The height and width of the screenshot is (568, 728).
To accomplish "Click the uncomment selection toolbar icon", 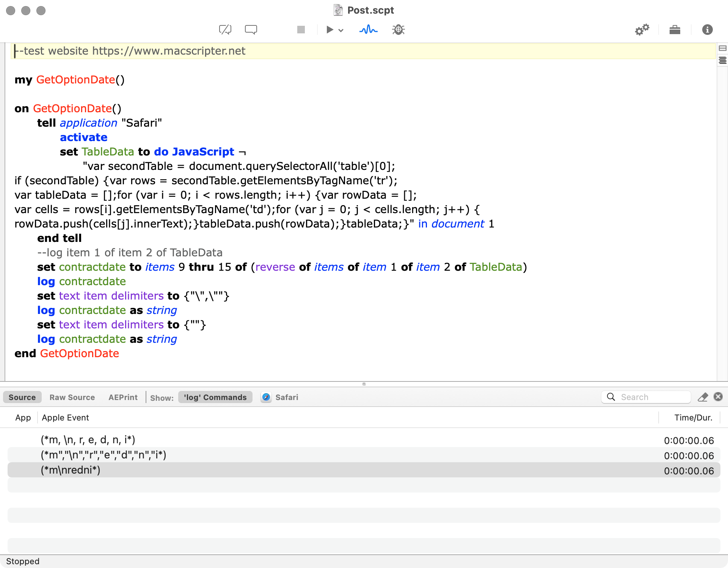I will pos(225,30).
